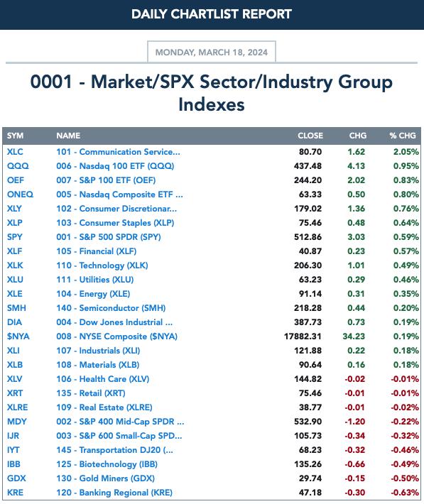The height and width of the screenshot is (504, 424).
Task: Click the SYM column header
Action: (15, 136)
